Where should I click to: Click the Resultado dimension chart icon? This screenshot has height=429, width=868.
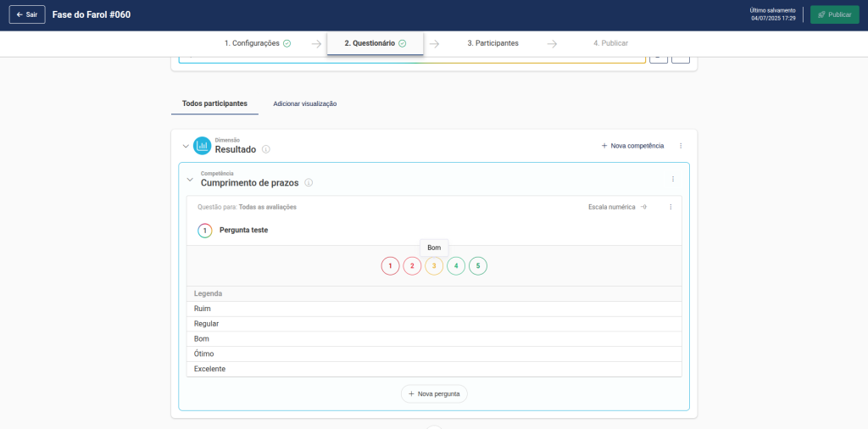[x=202, y=146]
